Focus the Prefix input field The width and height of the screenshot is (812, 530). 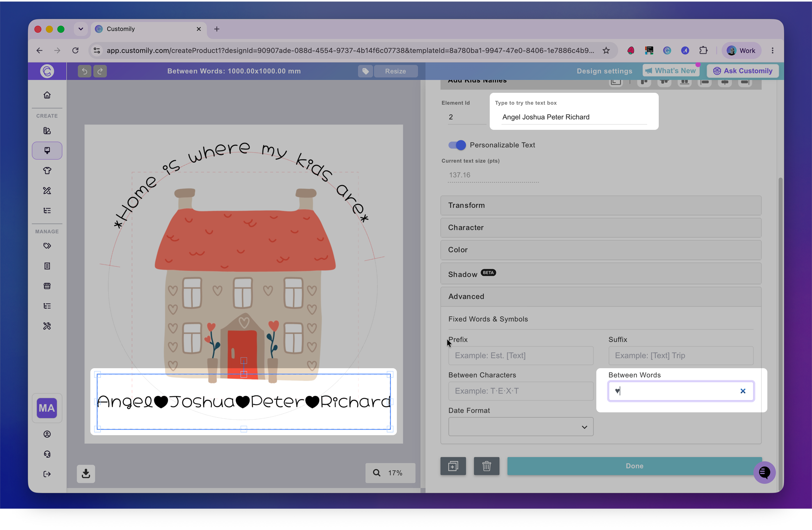click(x=521, y=356)
